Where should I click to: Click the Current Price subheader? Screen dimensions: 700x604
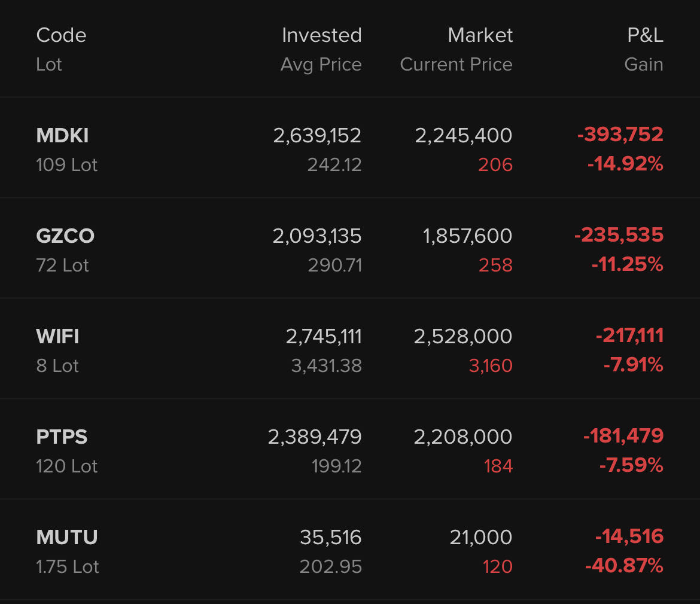pos(456,65)
